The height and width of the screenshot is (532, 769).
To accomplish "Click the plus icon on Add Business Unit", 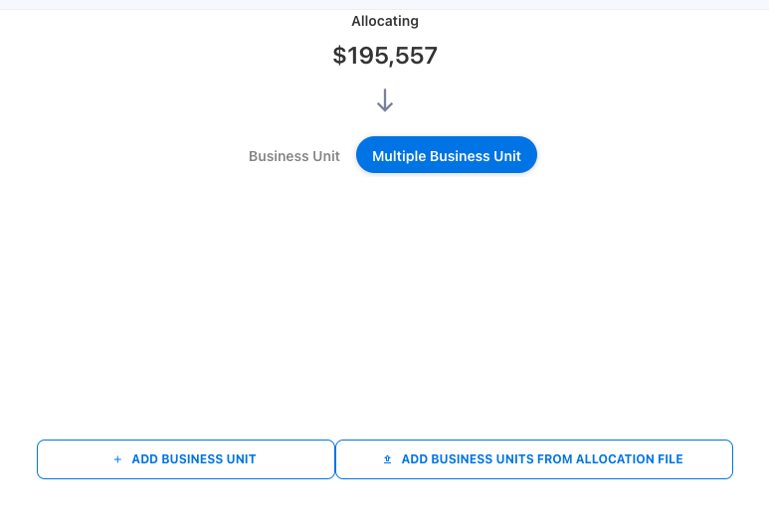I will pyautogui.click(x=117, y=459).
